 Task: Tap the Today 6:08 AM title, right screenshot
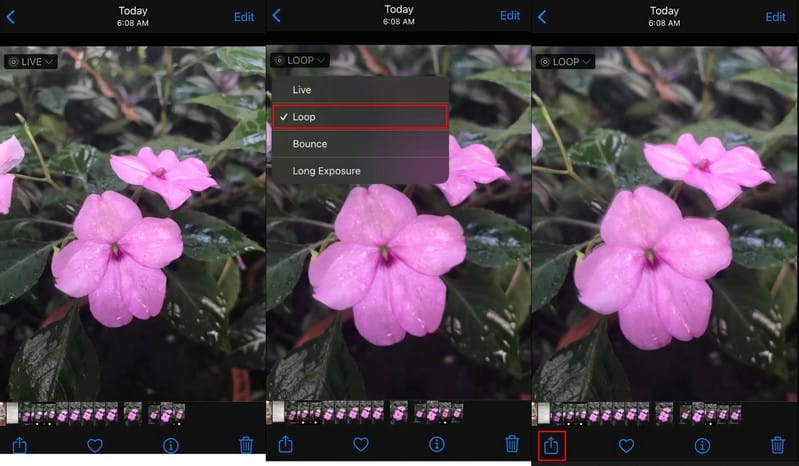click(x=664, y=16)
